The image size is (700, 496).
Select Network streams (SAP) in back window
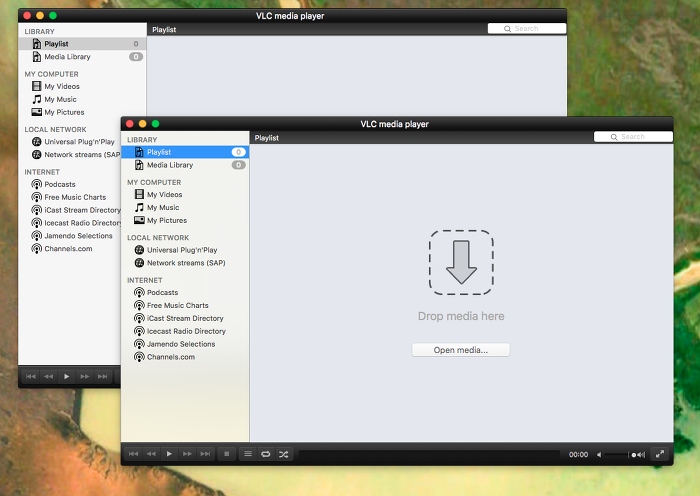click(70, 154)
